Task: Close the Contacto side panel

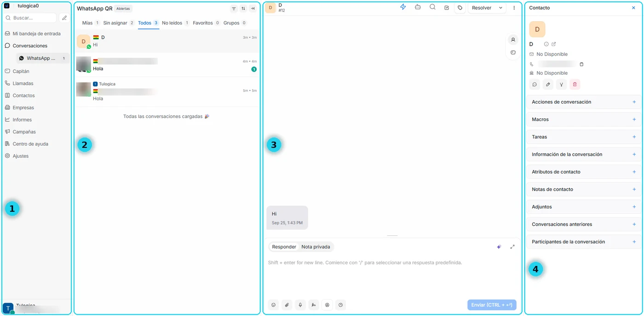Action: coord(633,8)
